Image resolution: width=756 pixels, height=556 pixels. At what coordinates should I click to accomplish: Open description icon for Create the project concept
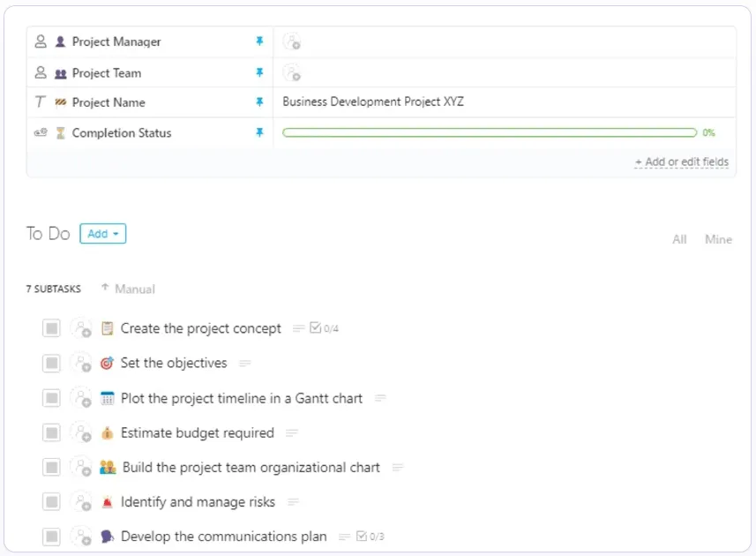tap(298, 328)
